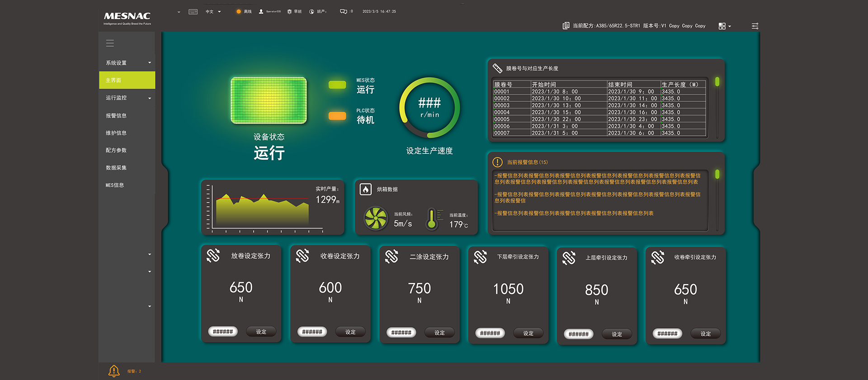The image size is (868, 380).
Task: Toggle the orange PLC status indicator
Action: (x=337, y=116)
